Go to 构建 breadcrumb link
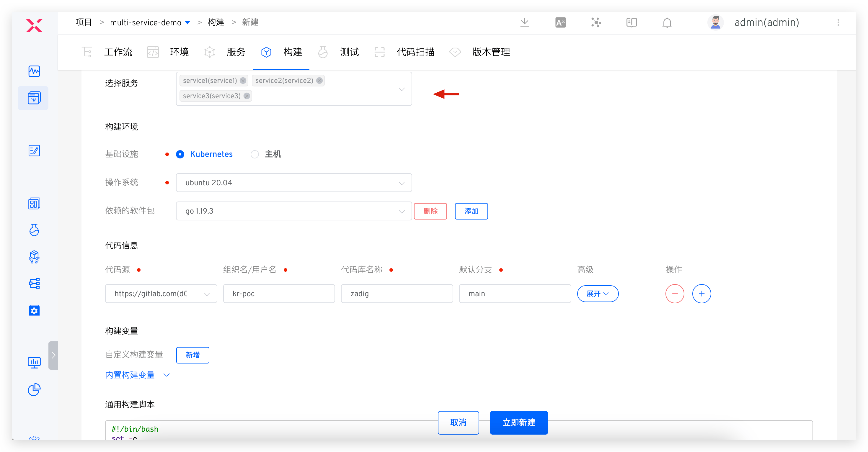 (216, 22)
